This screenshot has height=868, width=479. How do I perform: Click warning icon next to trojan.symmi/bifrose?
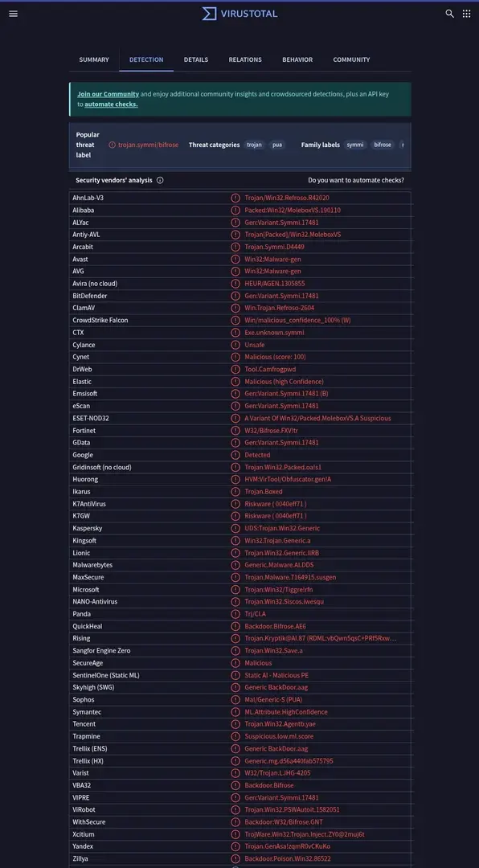point(113,145)
